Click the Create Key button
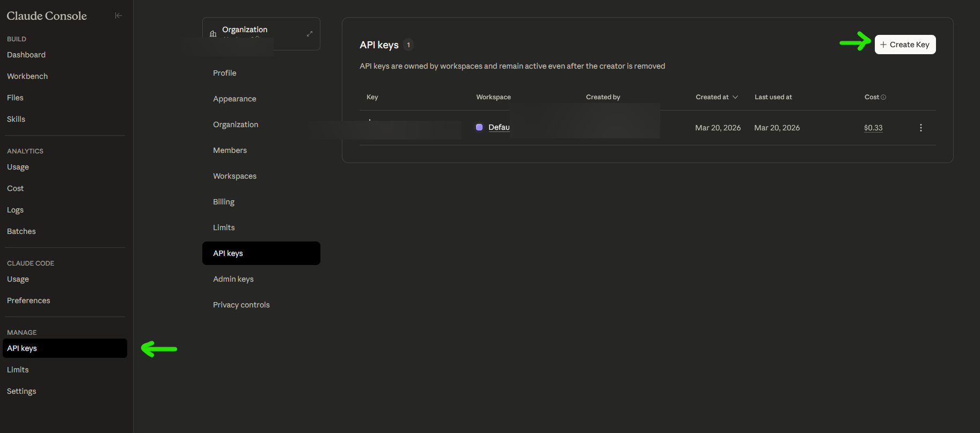Viewport: 980px width, 433px height. (905, 45)
